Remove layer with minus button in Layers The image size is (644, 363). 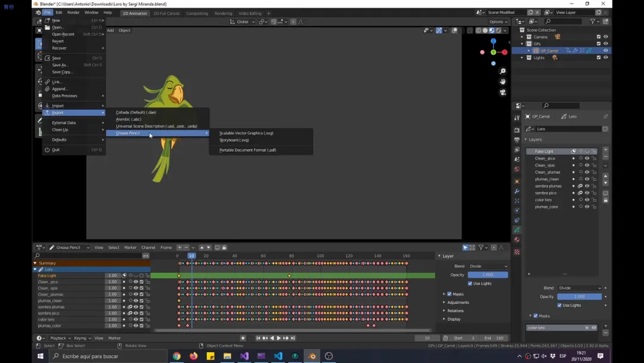pos(605,156)
